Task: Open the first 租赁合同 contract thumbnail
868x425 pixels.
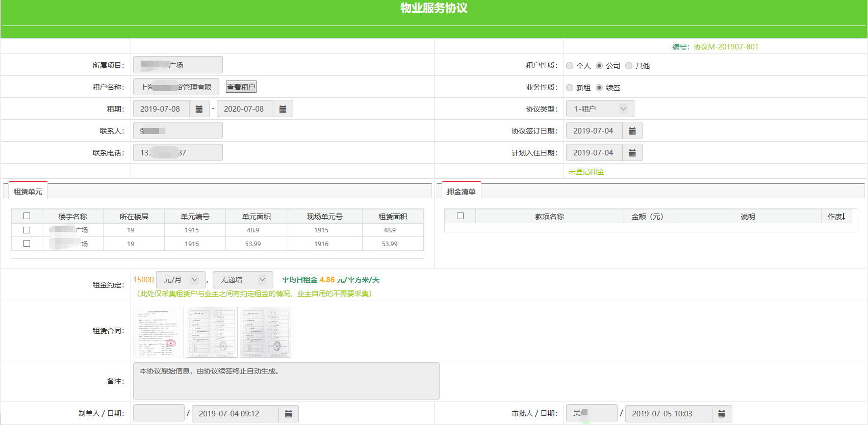Action: tap(158, 332)
